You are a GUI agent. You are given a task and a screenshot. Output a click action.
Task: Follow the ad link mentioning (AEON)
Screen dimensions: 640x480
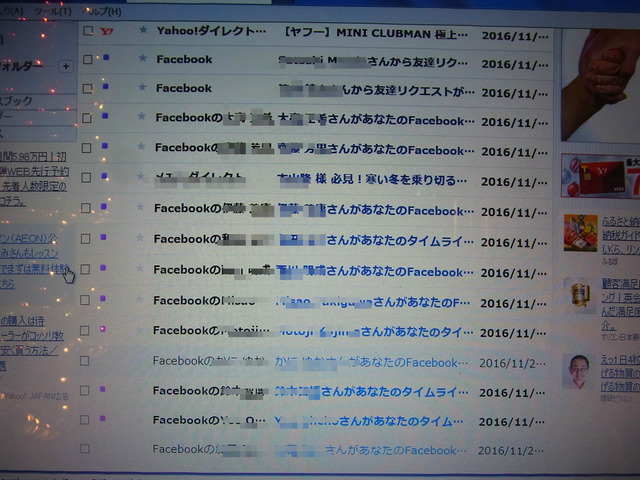(29, 238)
